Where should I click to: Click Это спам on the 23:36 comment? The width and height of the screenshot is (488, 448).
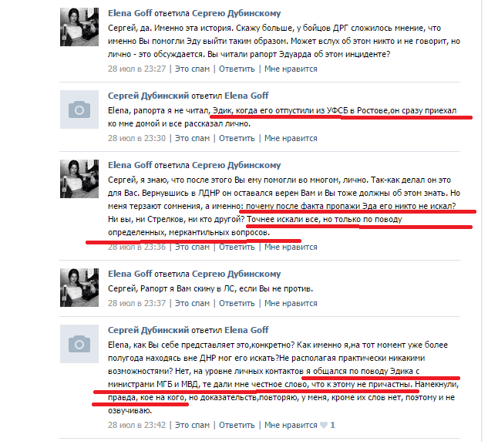[x=192, y=248]
